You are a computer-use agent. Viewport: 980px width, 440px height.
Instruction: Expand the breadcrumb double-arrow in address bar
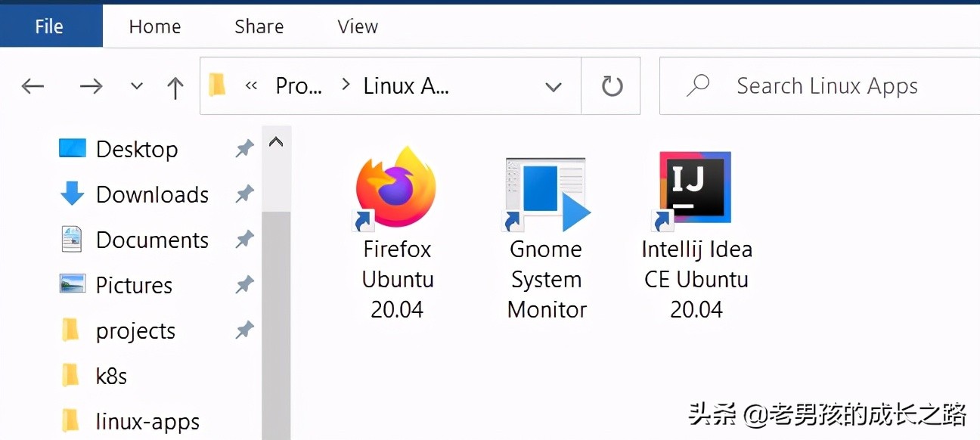(x=253, y=85)
